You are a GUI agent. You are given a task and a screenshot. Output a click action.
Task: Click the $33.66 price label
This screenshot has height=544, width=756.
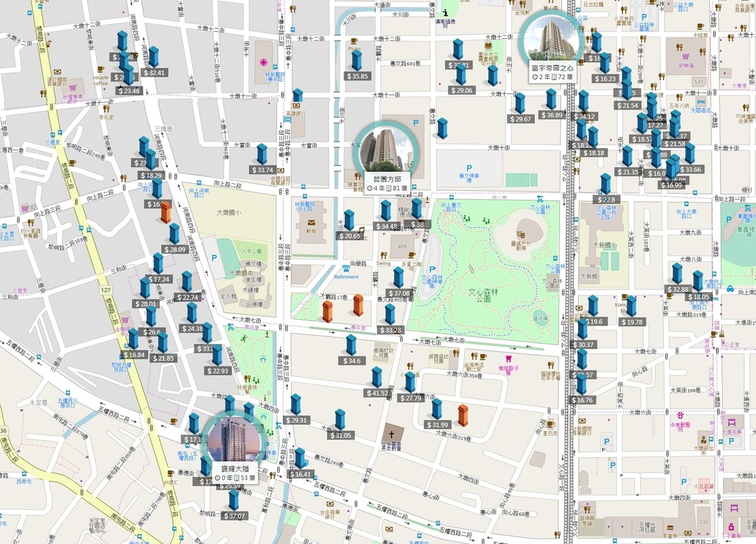click(x=690, y=169)
